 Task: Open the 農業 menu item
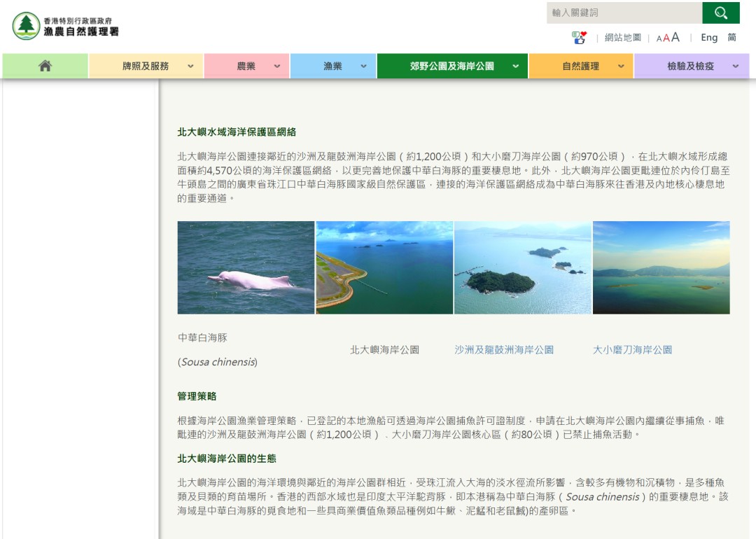[246, 66]
